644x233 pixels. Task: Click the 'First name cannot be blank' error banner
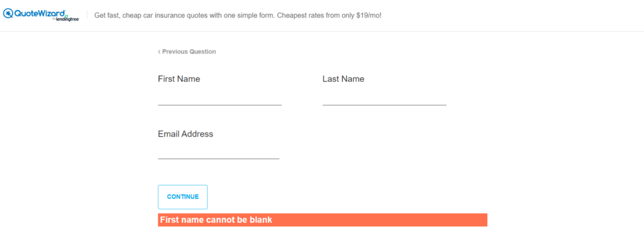(216, 220)
